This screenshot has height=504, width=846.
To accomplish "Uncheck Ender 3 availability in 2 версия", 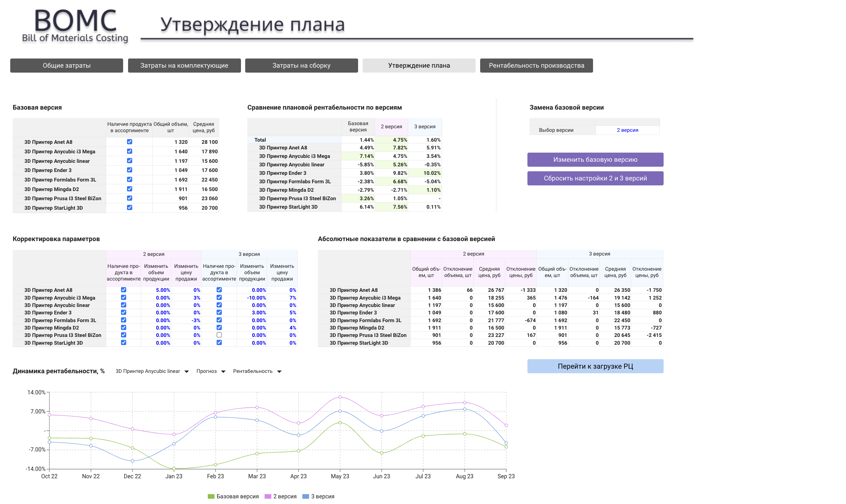I will (123, 312).
